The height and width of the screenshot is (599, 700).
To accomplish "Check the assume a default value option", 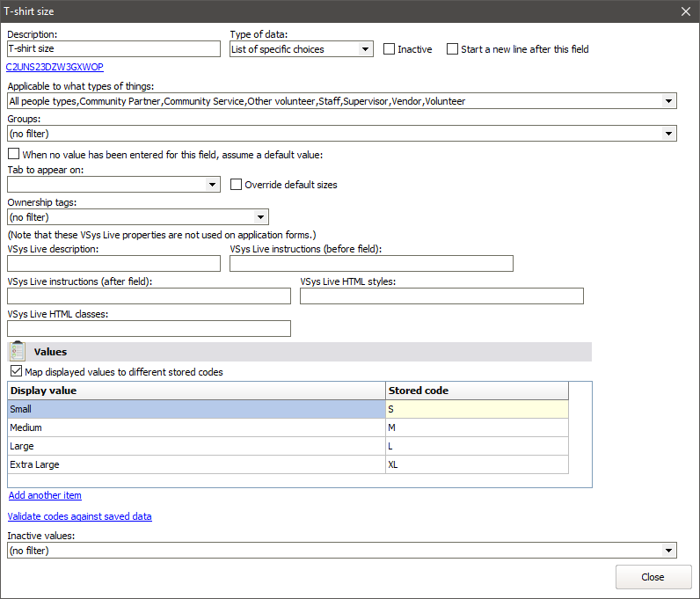I will click(14, 154).
